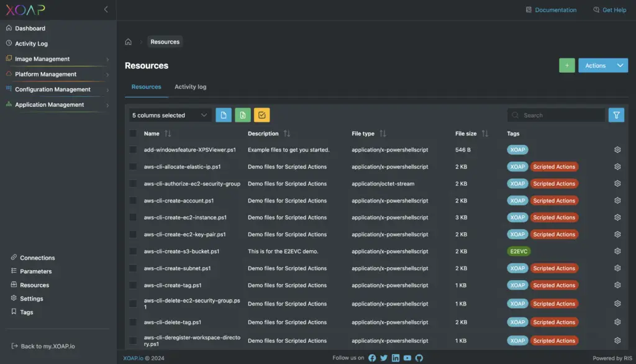
Task: Open the Facebook icon in footer
Action: 372,358
